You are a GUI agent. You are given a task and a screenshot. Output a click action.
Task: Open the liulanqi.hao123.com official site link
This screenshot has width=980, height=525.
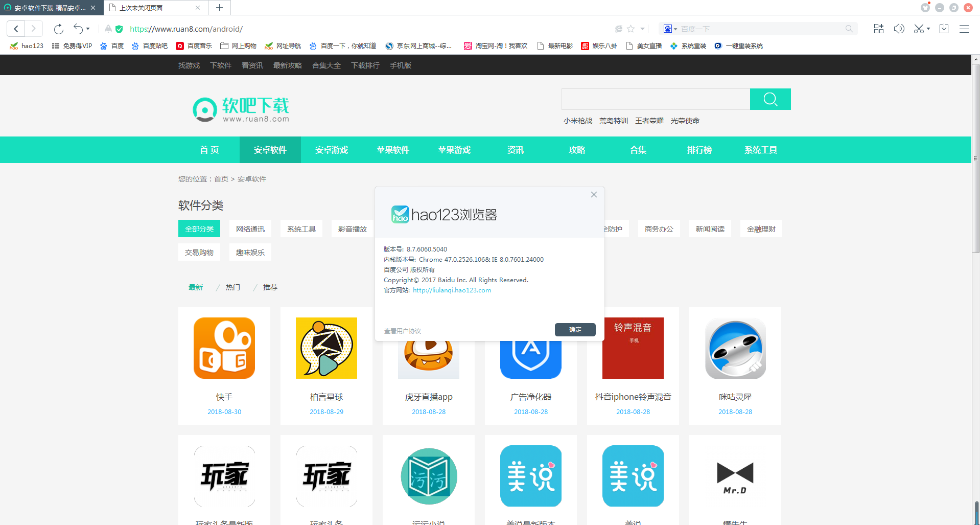[452, 290]
